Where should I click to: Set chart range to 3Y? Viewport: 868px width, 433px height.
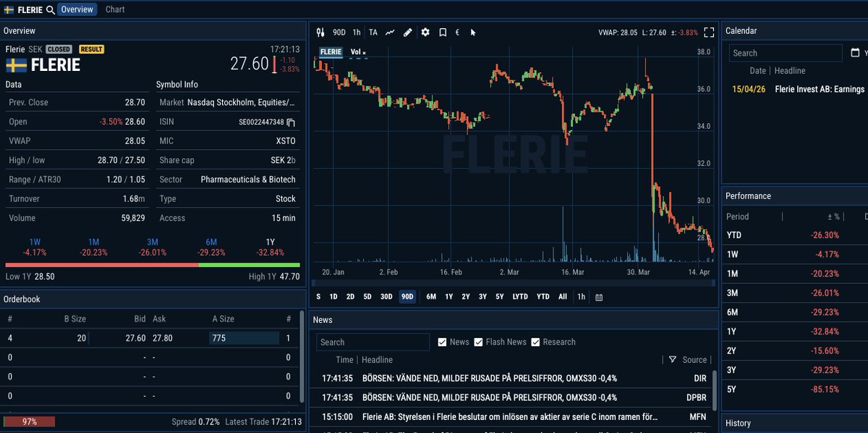[x=482, y=296]
